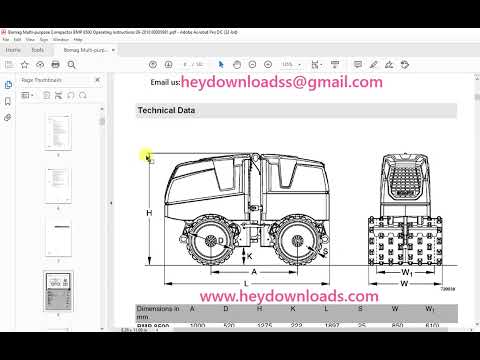Click the insert page icon in thumbnails toolbar

(47, 96)
